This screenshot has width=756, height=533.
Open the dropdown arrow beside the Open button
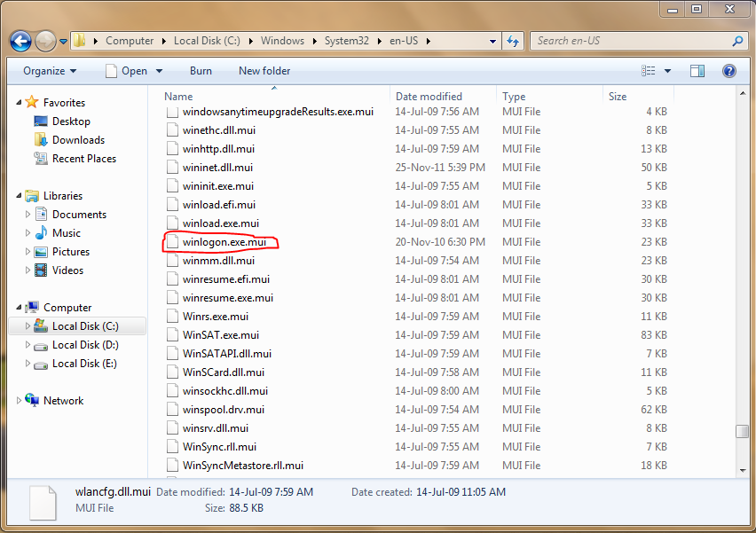(158, 71)
